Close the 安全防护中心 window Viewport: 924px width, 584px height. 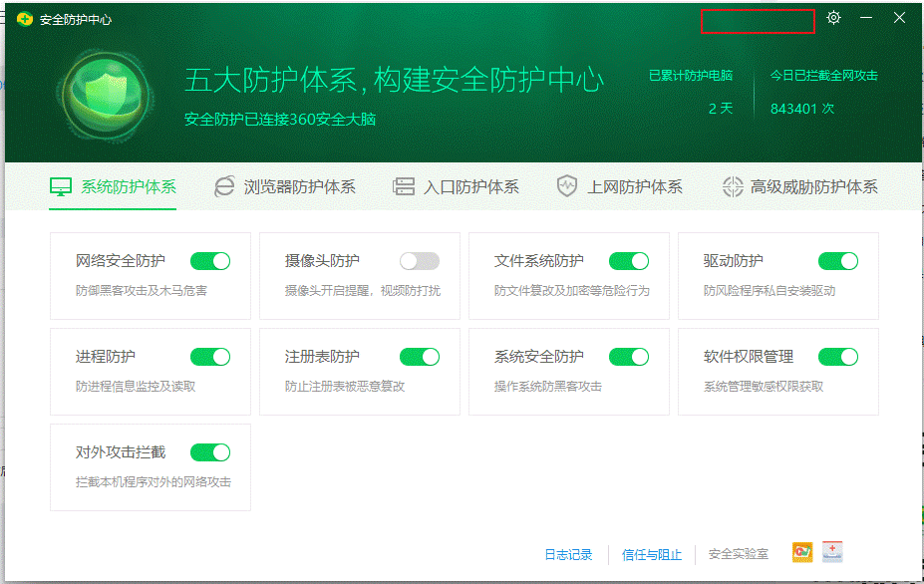tap(899, 18)
